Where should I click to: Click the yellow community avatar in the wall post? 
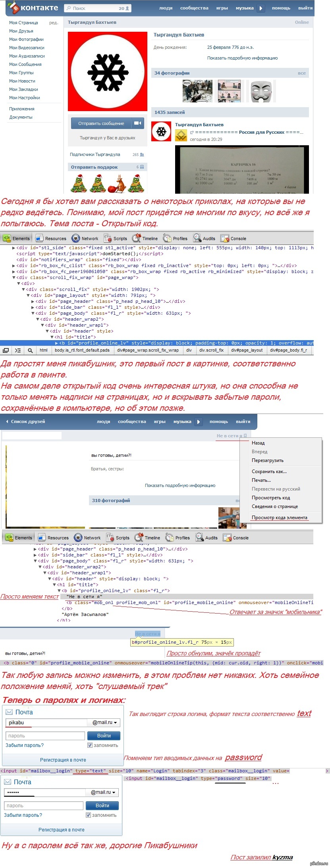[181, 135]
